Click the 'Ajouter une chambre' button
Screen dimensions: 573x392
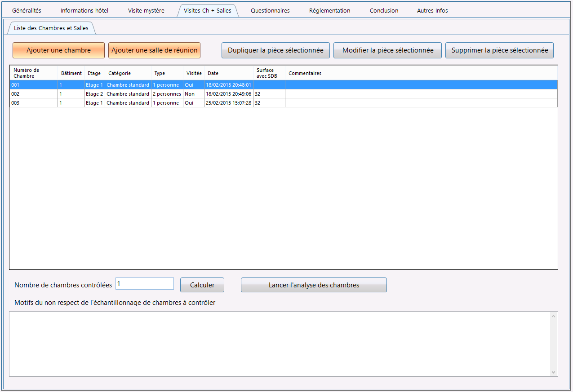[x=58, y=50]
